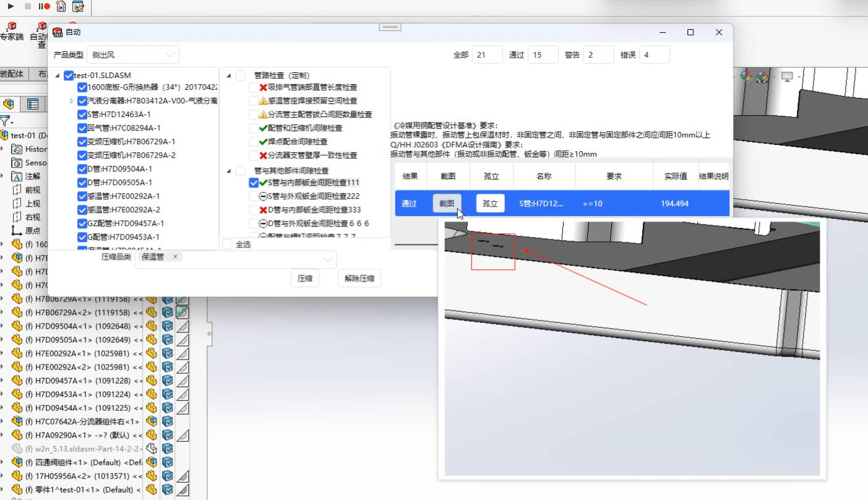The width and height of the screenshot is (868, 500).
Task: Open the Edit macro icon with pencil
Action: click(x=78, y=7)
